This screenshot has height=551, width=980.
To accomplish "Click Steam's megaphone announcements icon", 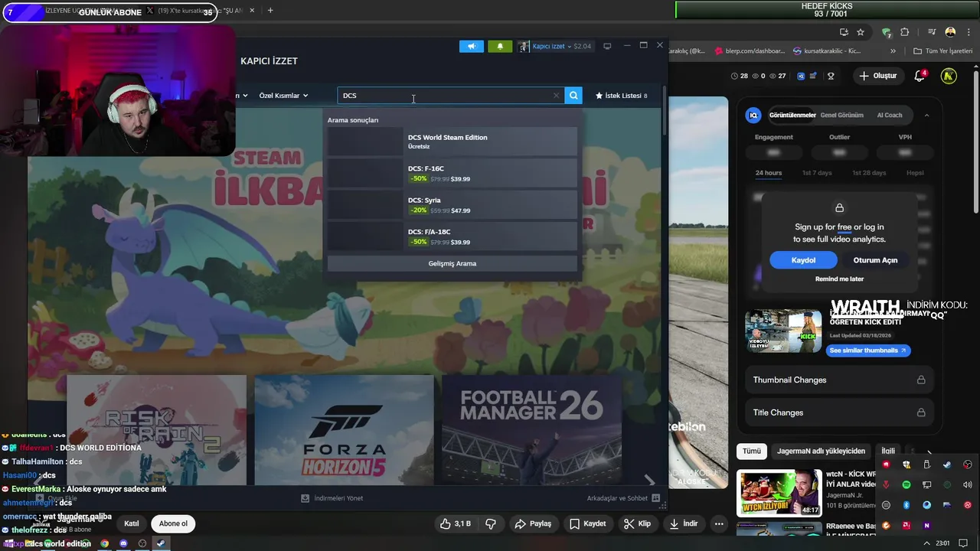I will tap(472, 46).
